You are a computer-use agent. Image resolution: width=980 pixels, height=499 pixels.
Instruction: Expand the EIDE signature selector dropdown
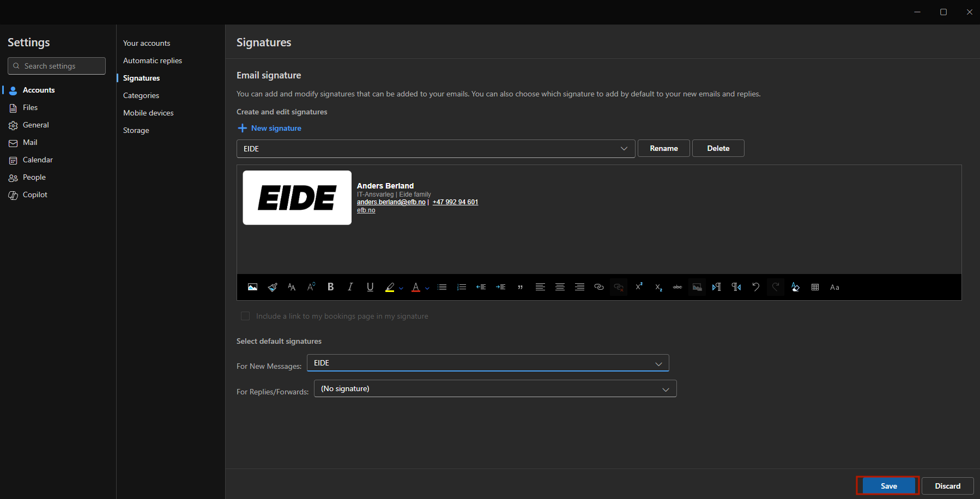click(x=436, y=149)
